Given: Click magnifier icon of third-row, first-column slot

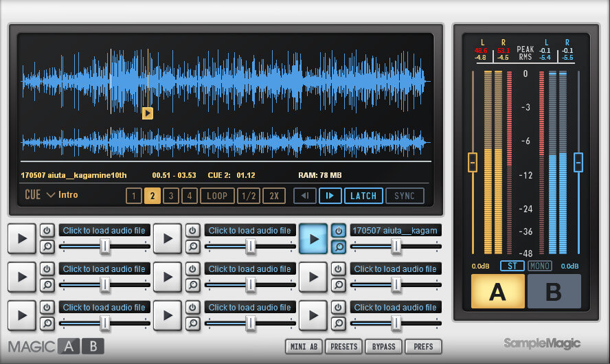Looking at the screenshot, I should point(47,323).
